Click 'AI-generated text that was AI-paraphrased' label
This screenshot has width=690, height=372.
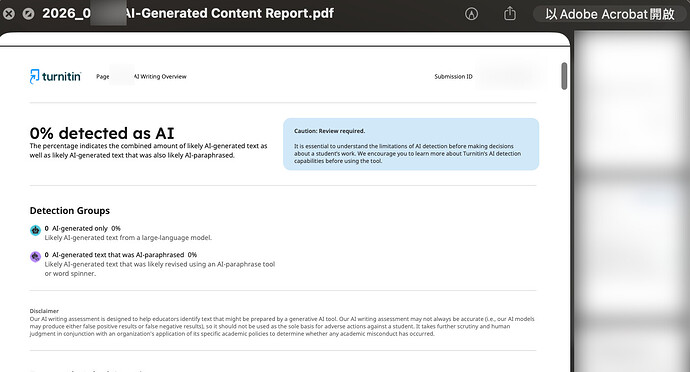(118, 255)
